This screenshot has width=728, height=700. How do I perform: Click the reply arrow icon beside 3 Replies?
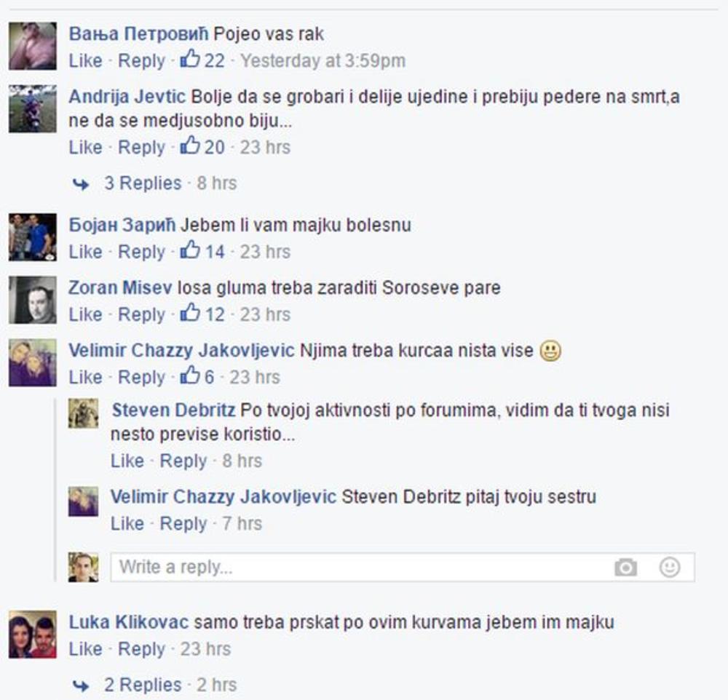pos(81,184)
